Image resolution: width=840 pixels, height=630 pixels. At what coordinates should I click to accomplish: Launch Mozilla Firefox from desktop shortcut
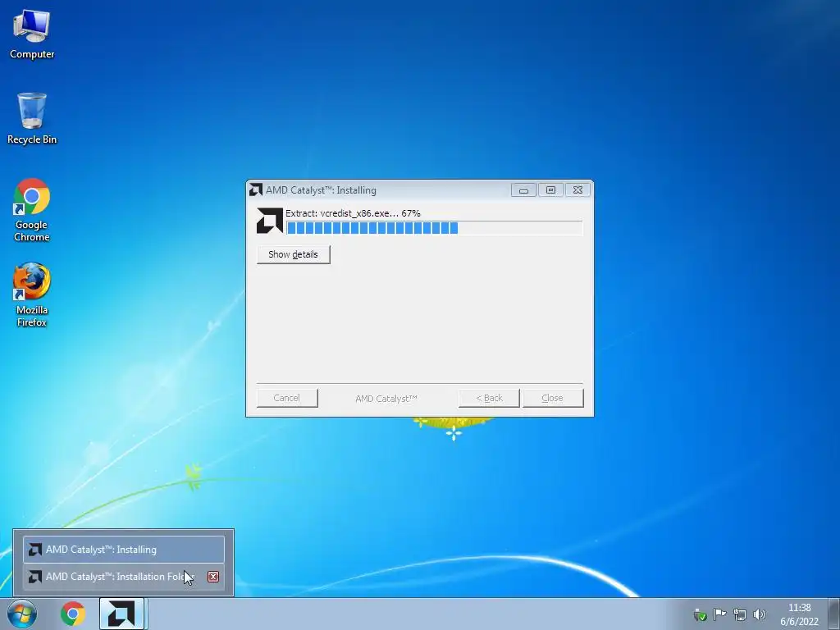[32, 294]
